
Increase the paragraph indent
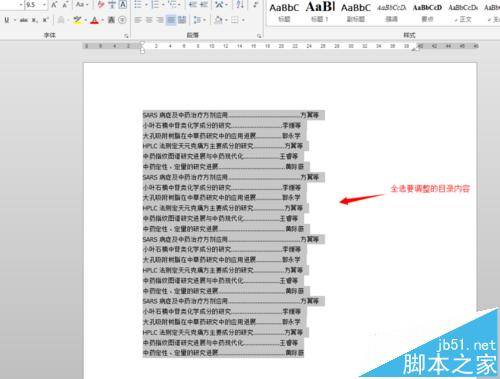pos(204,5)
